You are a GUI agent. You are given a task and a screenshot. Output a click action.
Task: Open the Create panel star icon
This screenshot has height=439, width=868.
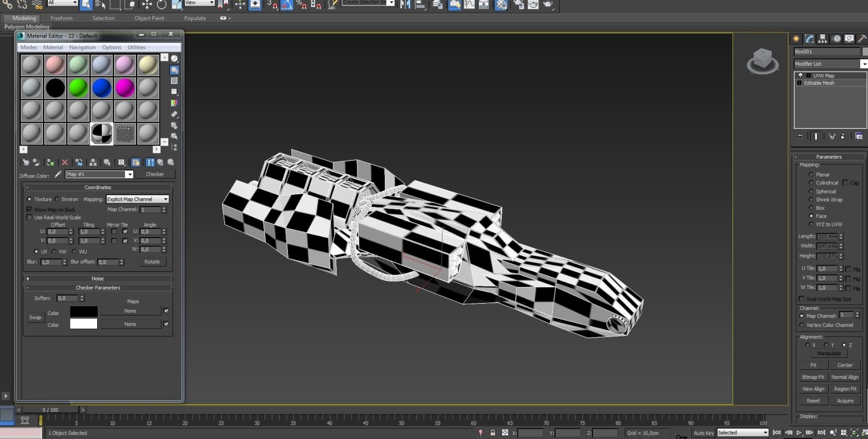[x=796, y=39]
